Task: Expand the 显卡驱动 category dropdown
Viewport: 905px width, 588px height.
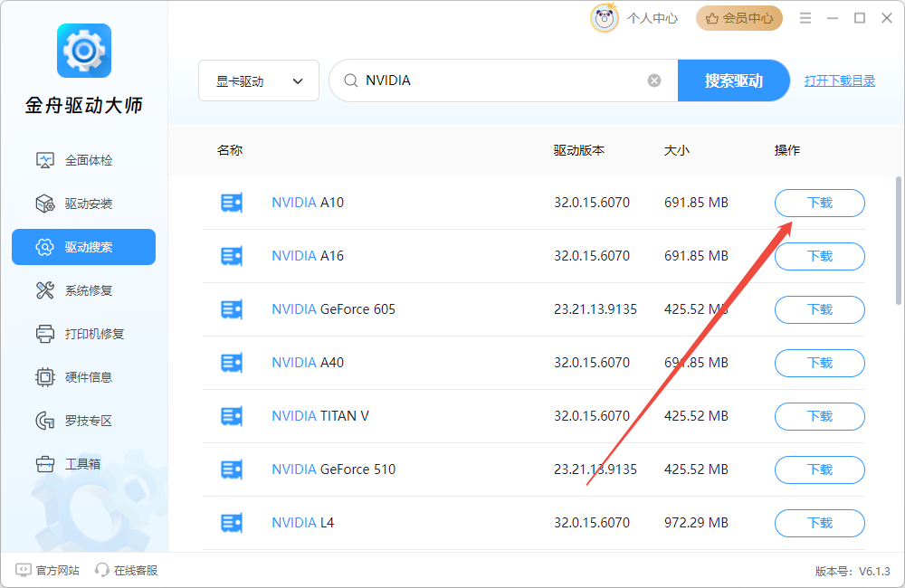Action: (x=259, y=81)
